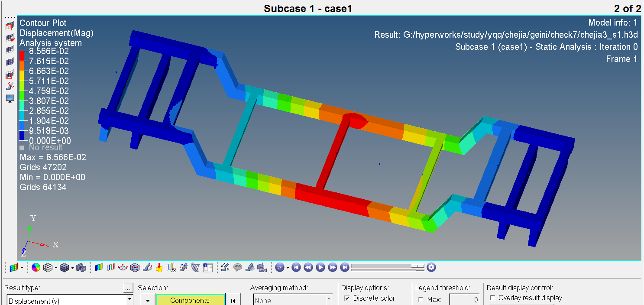Click the mesh icon with lower red box
644x305 pixels.
click(10, 74)
